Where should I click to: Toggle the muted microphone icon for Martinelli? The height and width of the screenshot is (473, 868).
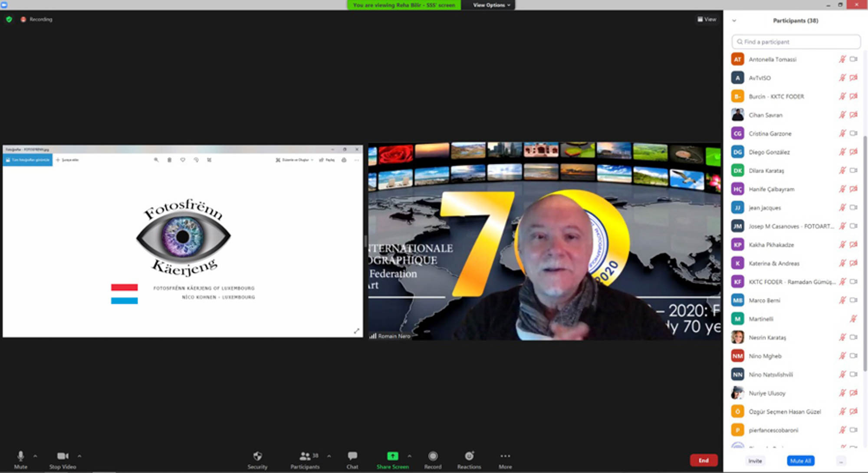click(853, 319)
